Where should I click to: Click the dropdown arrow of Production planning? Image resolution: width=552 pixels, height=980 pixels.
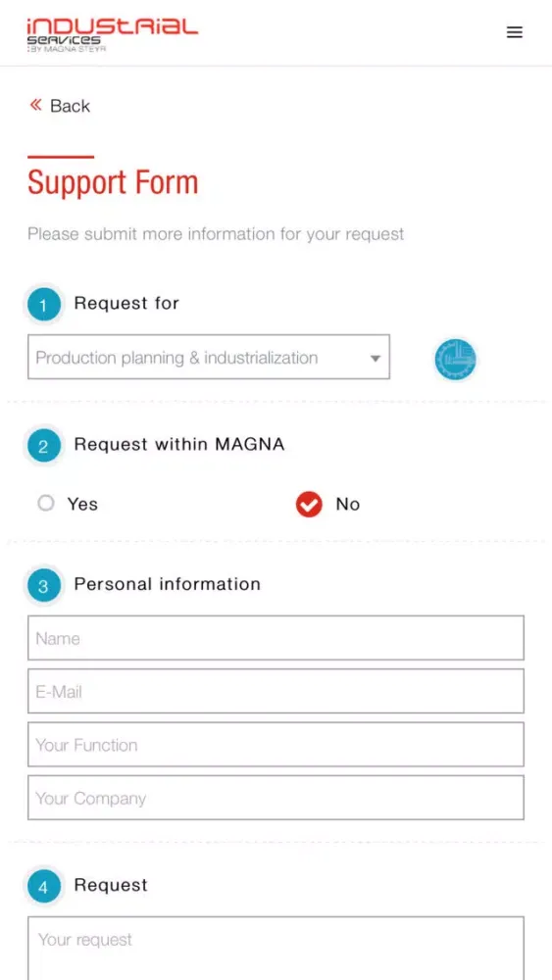pyautogui.click(x=376, y=359)
